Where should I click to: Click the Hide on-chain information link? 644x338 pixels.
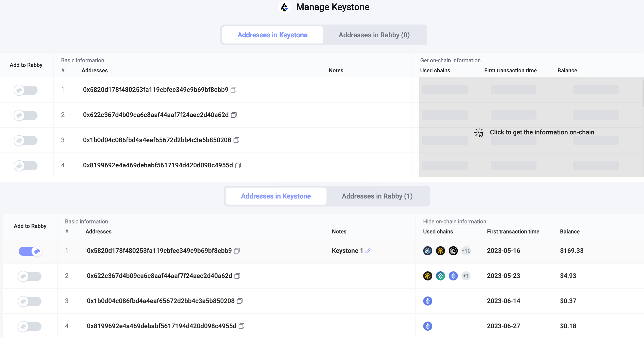(454, 221)
